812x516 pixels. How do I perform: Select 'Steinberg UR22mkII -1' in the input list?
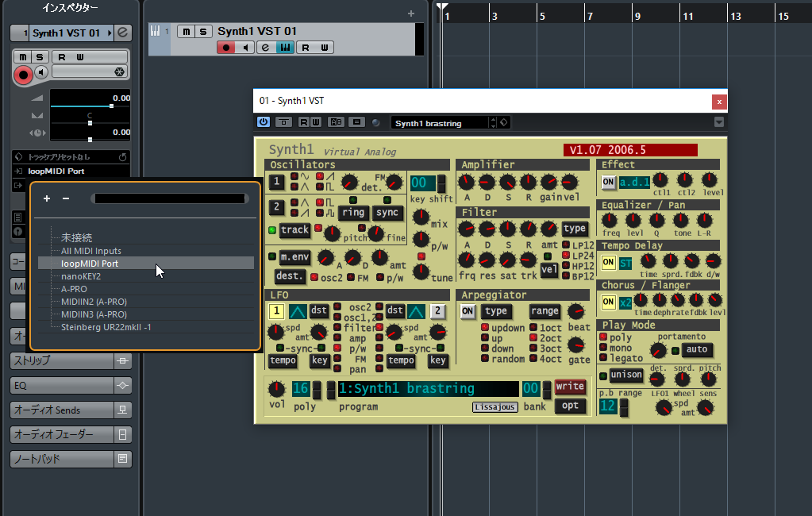point(106,327)
